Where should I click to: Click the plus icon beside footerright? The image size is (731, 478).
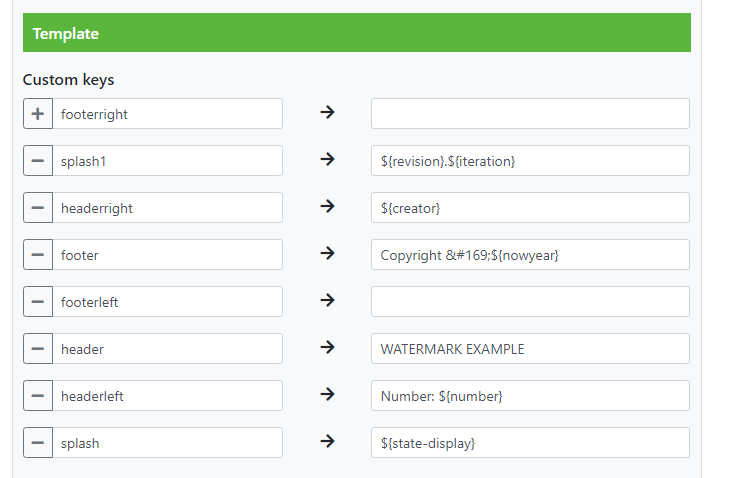pos(38,114)
